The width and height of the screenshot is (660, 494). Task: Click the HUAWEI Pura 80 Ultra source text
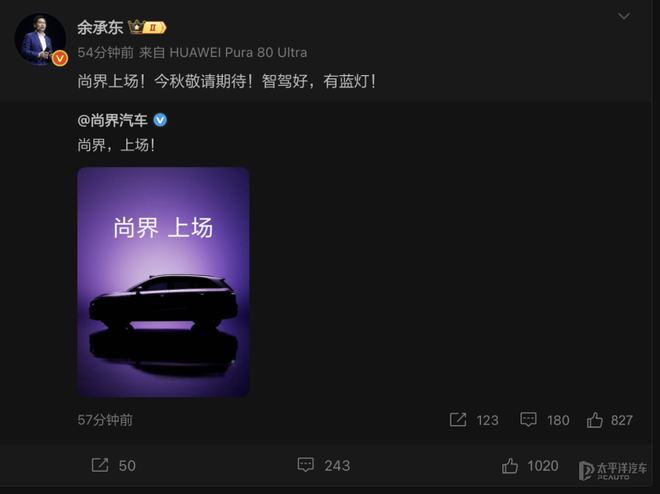coord(238,53)
